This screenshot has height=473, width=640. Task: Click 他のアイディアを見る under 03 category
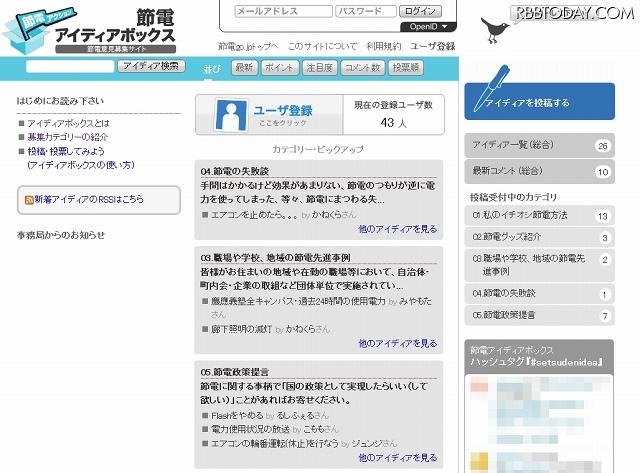point(398,344)
